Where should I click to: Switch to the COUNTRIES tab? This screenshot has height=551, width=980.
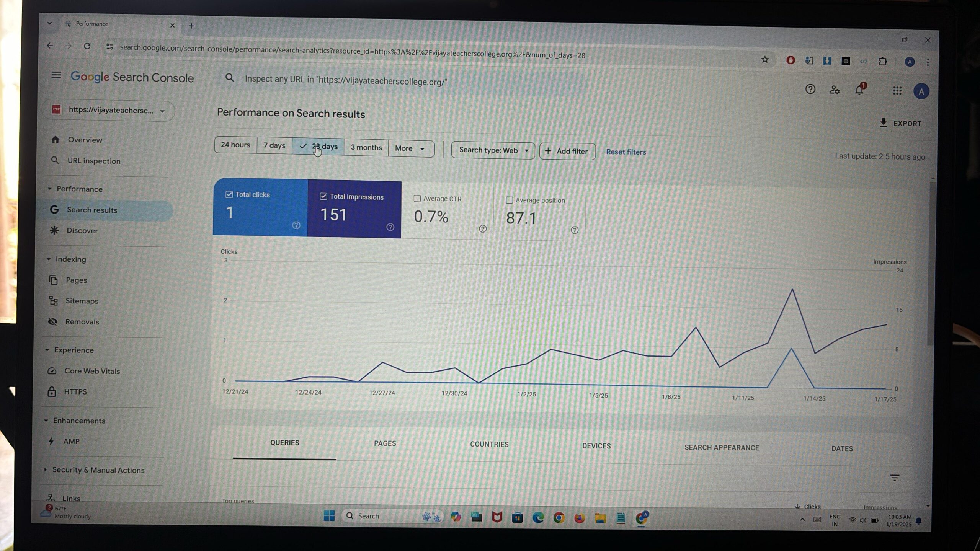[489, 444]
